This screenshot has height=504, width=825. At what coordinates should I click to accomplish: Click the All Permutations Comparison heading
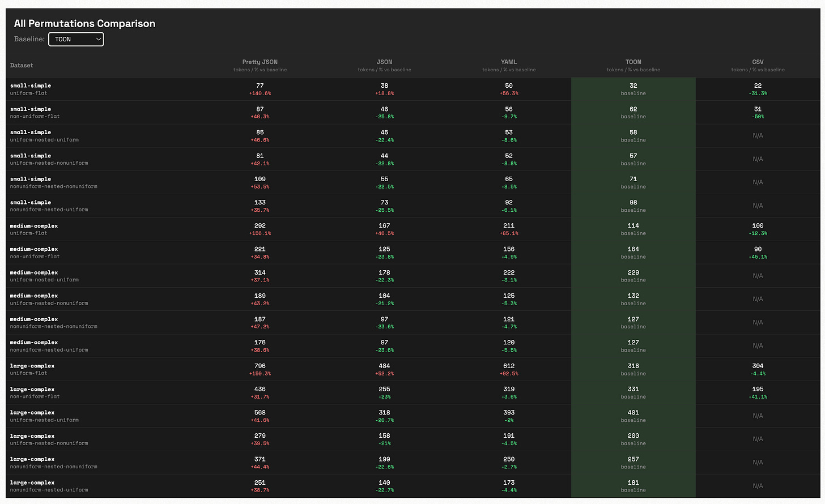[84, 23]
